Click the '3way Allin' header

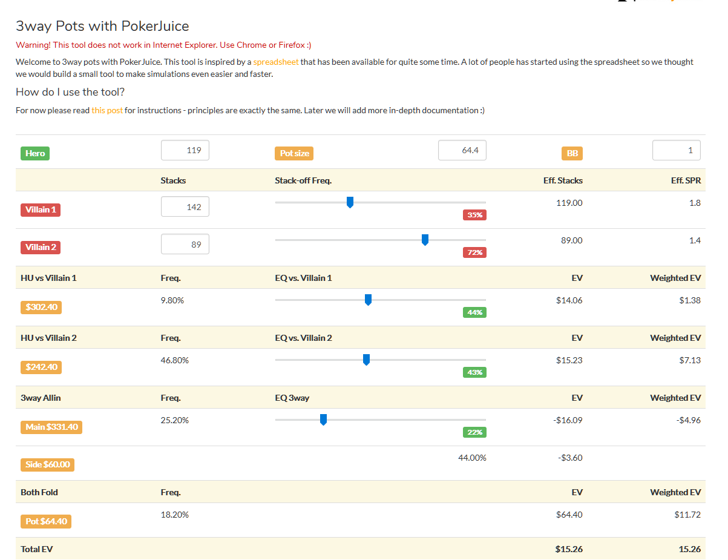[41, 398]
